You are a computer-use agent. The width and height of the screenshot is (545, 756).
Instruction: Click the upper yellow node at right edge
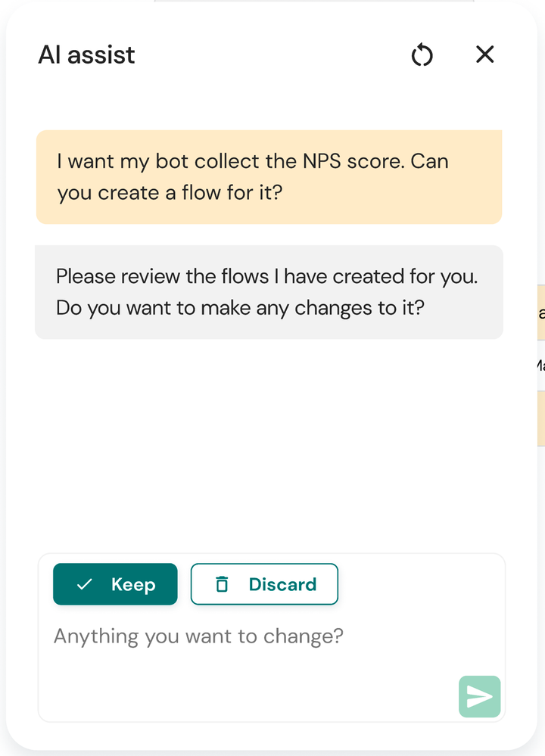tap(541, 313)
